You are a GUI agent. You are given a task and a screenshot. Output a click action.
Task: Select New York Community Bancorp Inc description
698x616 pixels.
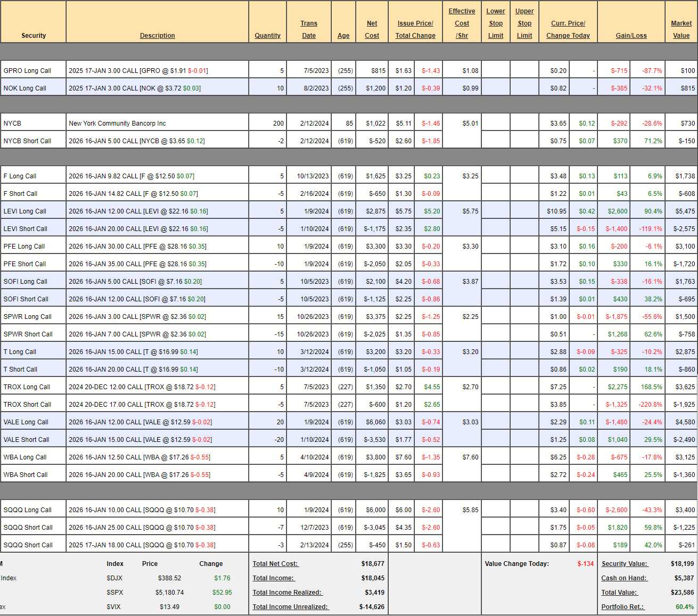(117, 124)
